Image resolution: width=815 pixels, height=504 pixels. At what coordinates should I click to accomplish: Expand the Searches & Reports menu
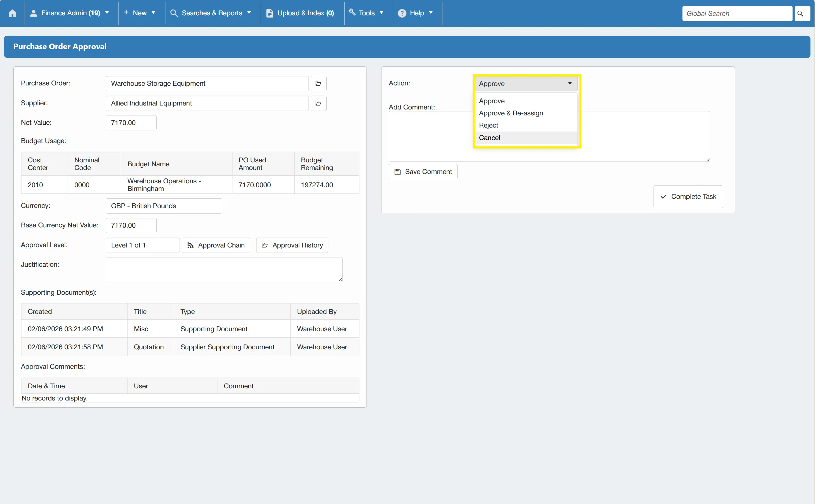click(211, 13)
